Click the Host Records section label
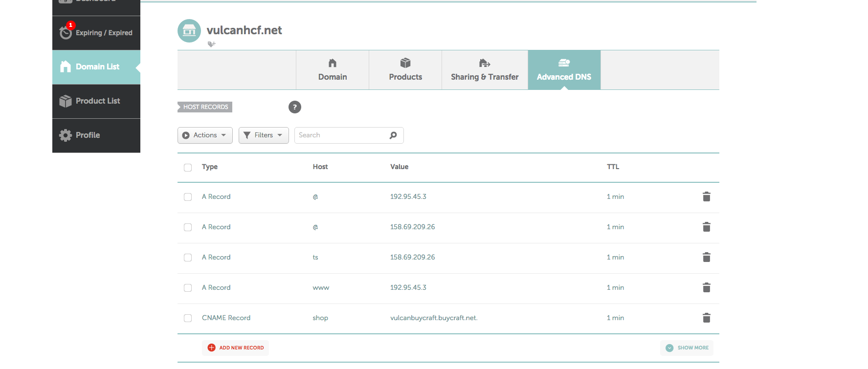Screen dimensions: 868x369 tap(205, 107)
